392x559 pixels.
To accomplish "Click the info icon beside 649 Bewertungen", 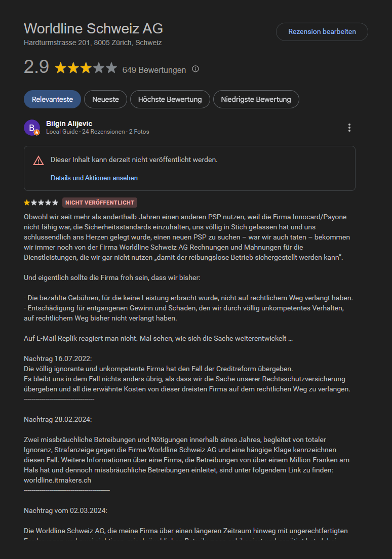I will (x=195, y=69).
